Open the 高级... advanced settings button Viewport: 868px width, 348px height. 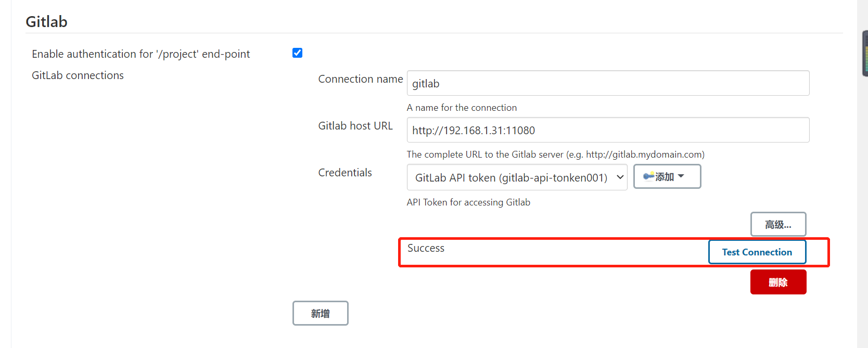778,224
